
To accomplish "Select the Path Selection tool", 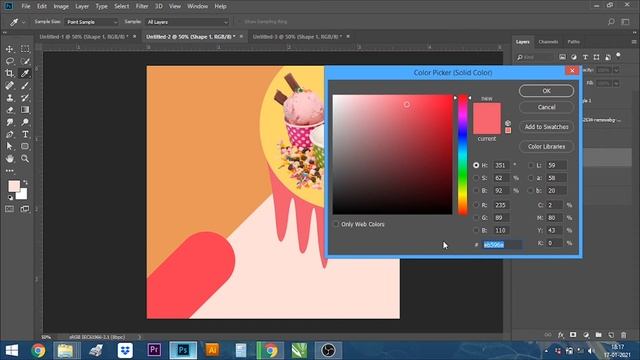I will [9, 146].
